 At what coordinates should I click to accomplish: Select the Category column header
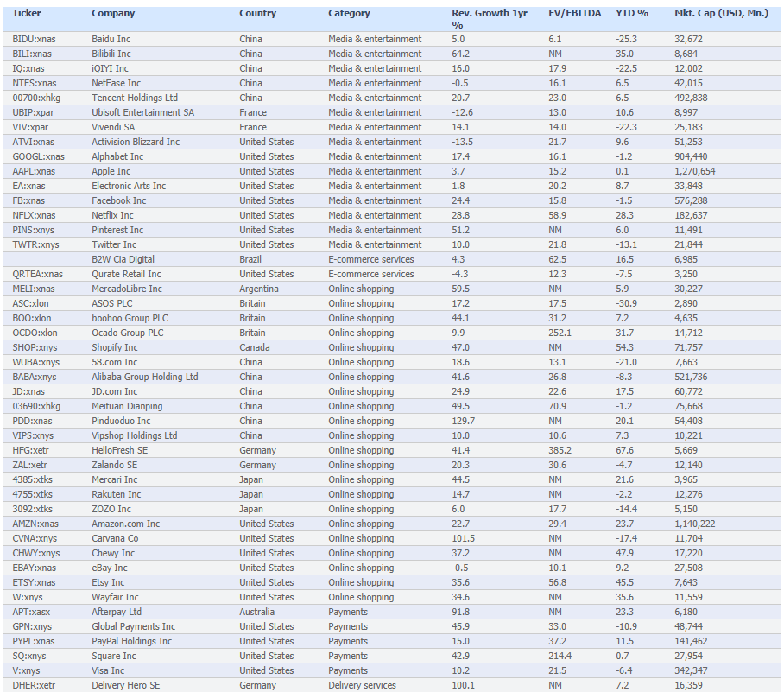(x=349, y=14)
